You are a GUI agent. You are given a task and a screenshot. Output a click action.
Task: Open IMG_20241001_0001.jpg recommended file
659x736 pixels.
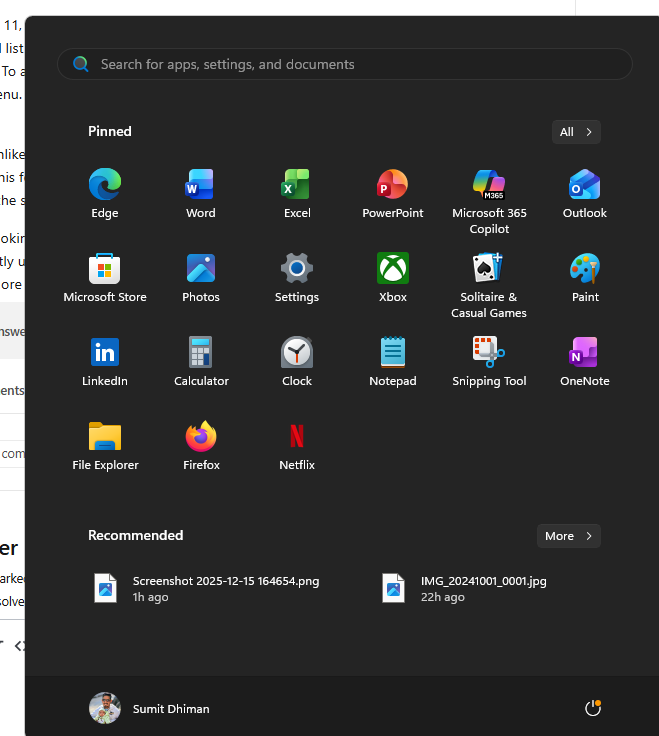pyautogui.click(x=464, y=588)
